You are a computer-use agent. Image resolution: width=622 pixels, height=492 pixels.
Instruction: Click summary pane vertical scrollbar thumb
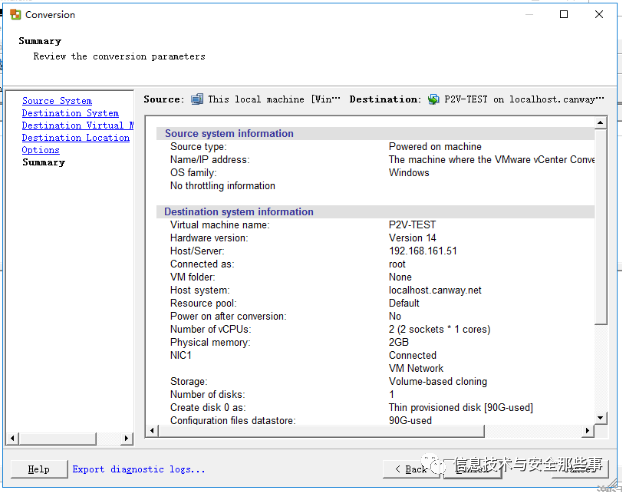[x=601, y=226]
